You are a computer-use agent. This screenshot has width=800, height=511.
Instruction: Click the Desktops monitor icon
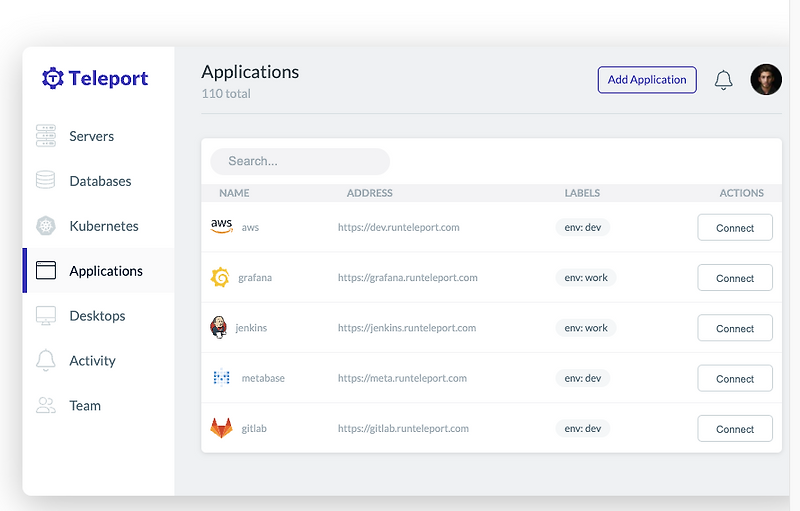pyautogui.click(x=45, y=315)
